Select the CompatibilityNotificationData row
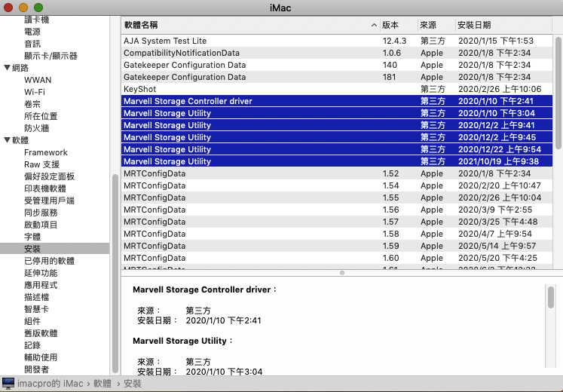The height and width of the screenshot is (392, 563). (x=337, y=53)
